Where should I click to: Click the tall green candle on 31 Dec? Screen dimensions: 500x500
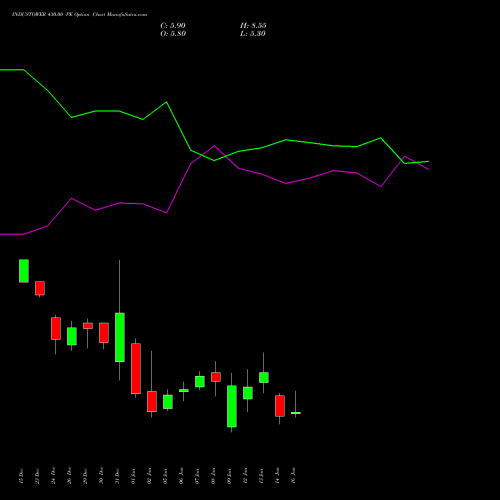click(x=120, y=337)
